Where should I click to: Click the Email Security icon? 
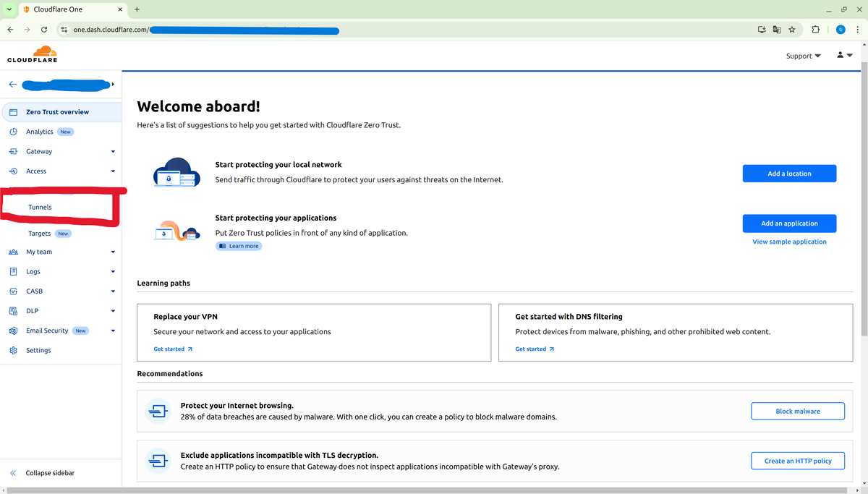[13, 331]
